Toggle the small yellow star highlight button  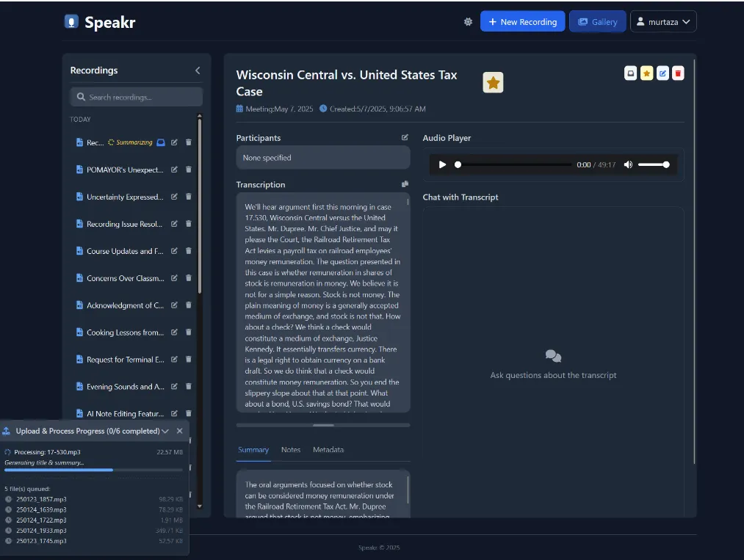(x=646, y=73)
